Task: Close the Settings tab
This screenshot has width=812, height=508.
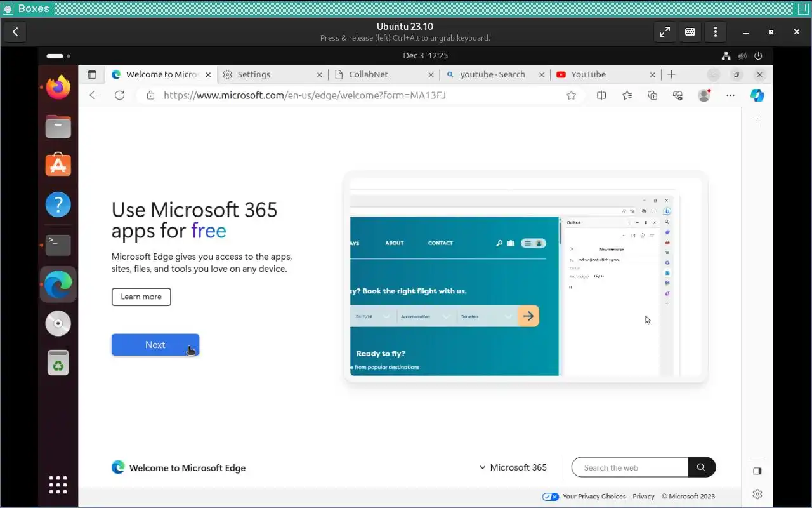Action: pyautogui.click(x=320, y=74)
